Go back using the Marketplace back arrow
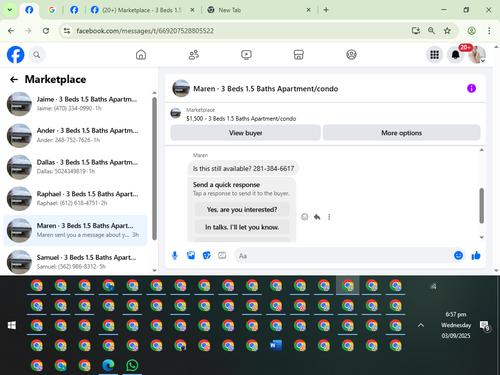Viewport: 500px width, 375px height. pos(14,79)
